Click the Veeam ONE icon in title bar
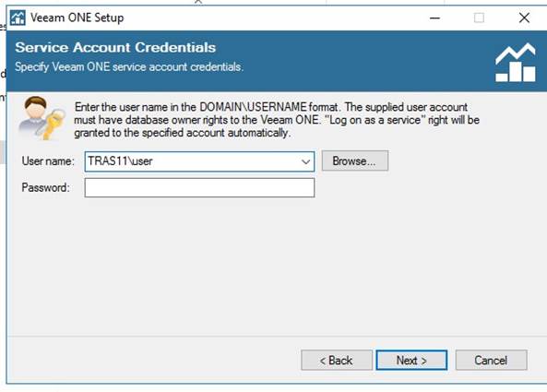 18,18
